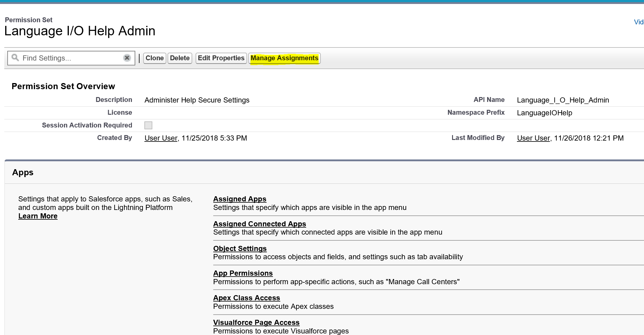Open the Assigned Apps settings
644x335 pixels.
click(x=239, y=199)
